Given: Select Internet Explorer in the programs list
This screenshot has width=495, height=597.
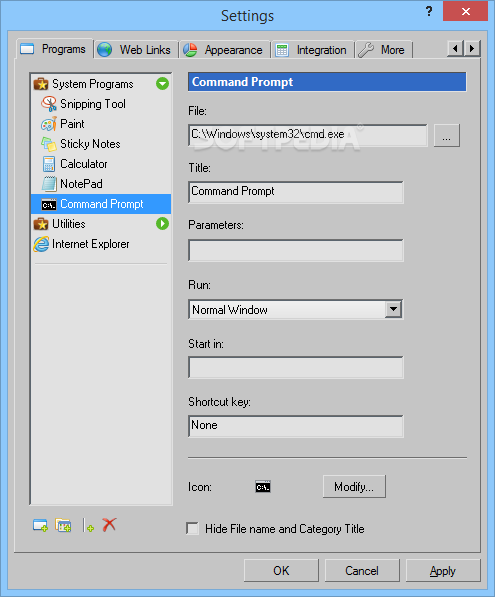Looking at the screenshot, I should pos(101,244).
